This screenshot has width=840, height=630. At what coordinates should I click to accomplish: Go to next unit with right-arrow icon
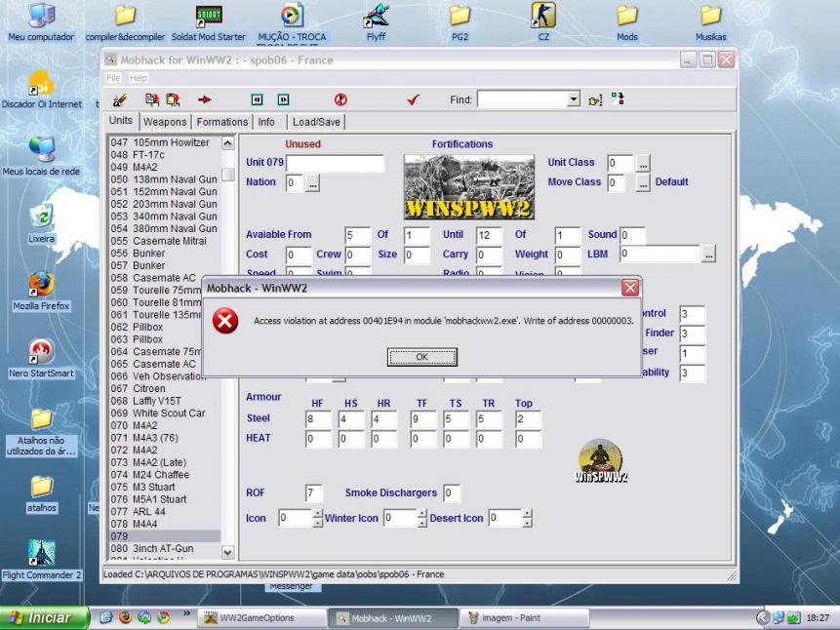283,99
